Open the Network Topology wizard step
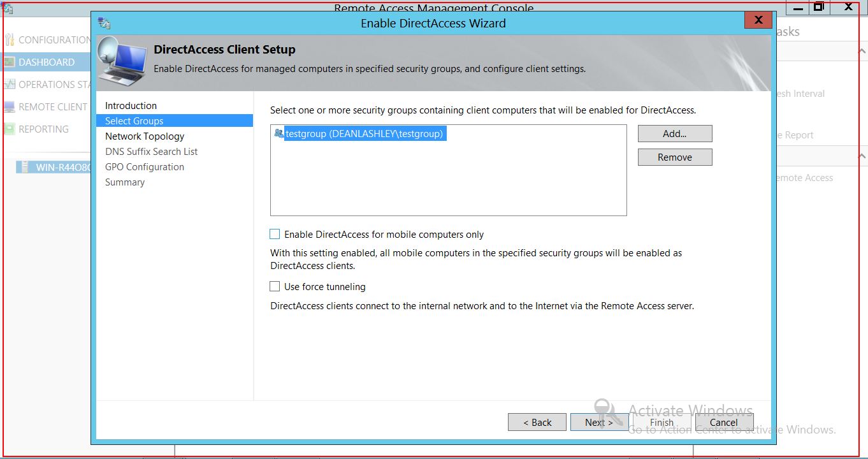The width and height of the screenshot is (868, 459). pyautogui.click(x=145, y=136)
